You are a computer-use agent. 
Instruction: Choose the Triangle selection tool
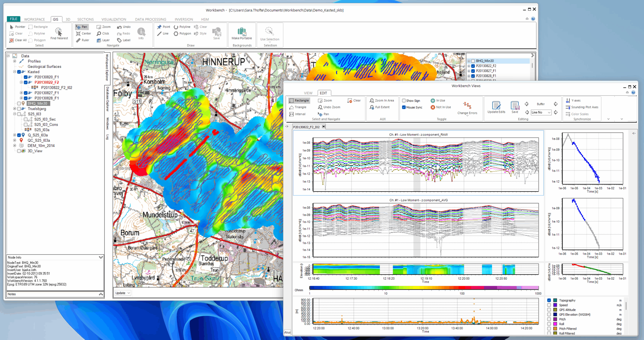coord(298,107)
